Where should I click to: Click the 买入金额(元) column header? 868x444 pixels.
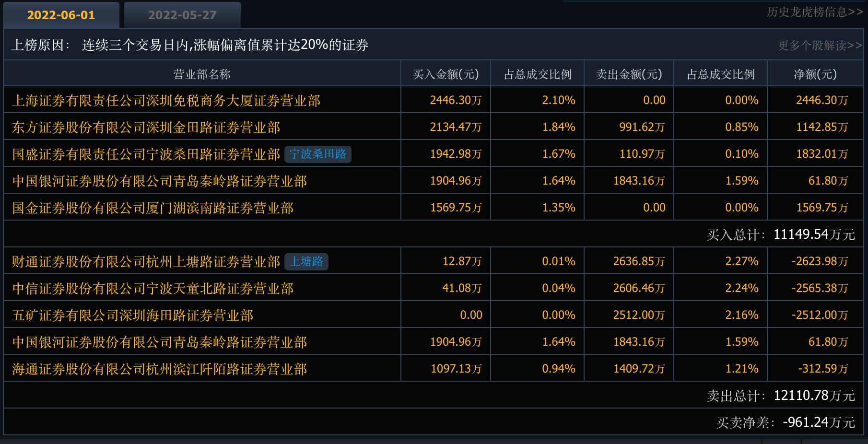click(x=446, y=74)
